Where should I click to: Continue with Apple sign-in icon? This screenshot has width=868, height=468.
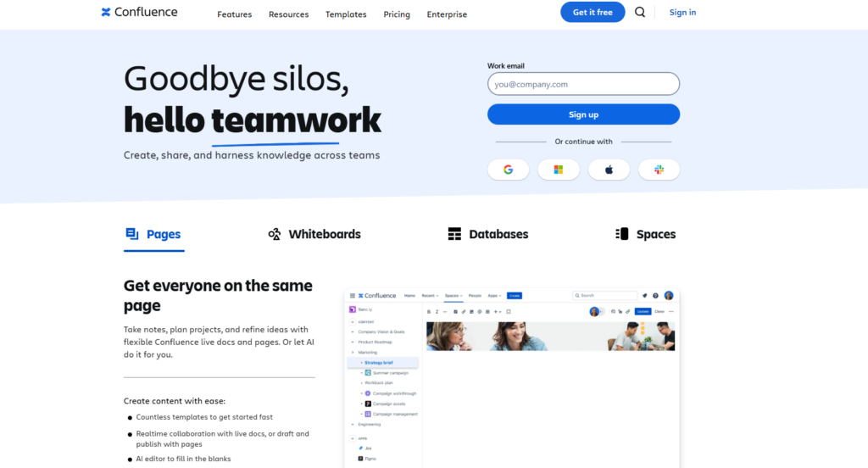coord(609,170)
